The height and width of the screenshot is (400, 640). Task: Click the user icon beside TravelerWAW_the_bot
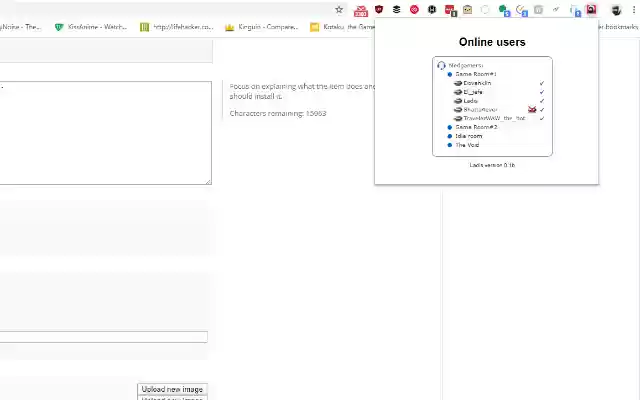pyautogui.click(x=458, y=118)
